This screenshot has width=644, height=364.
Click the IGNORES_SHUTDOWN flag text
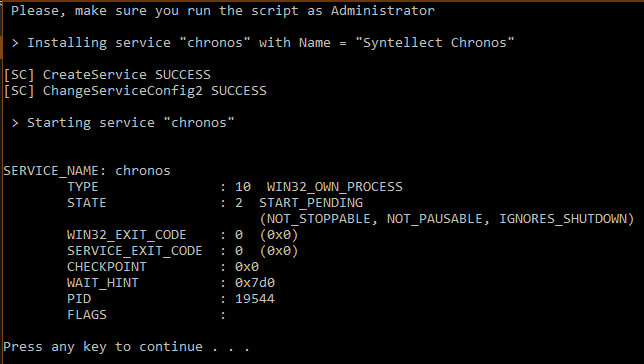563,219
